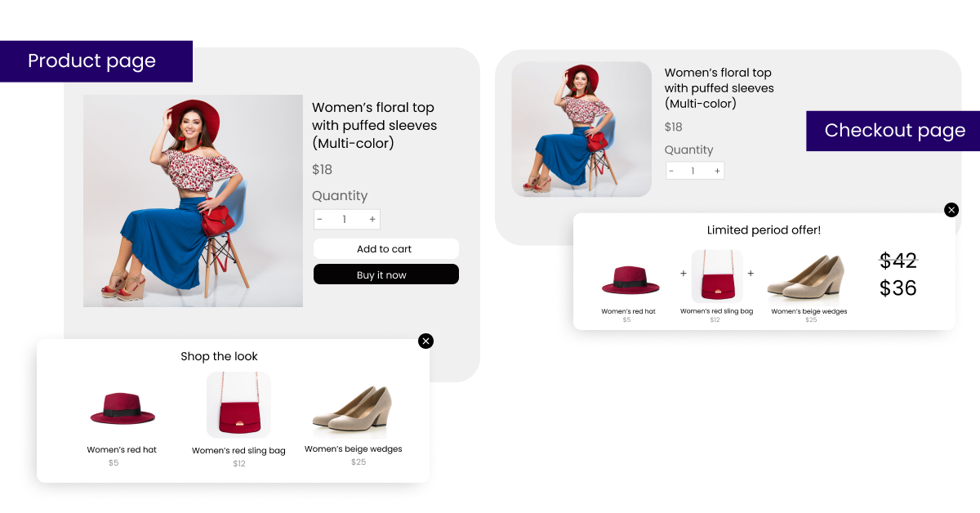Select the Product page label
The width and height of the screenshot is (980, 513).
click(x=92, y=61)
